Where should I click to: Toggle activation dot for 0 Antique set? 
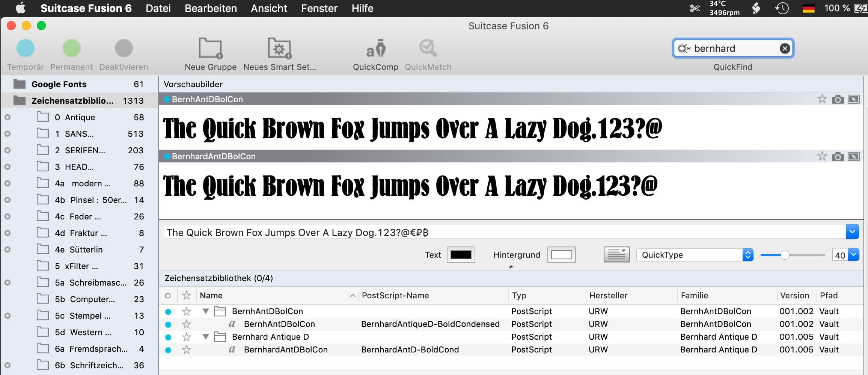click(x=8, y=117)
